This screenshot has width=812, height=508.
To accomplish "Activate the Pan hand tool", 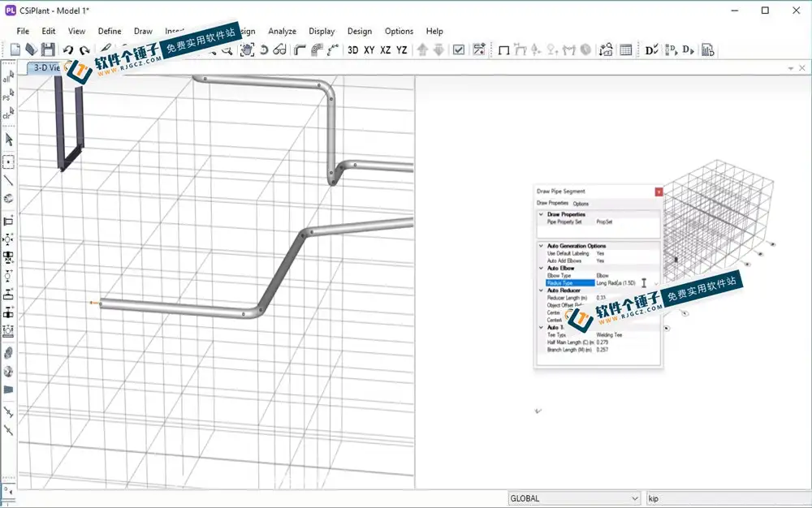I will [247, 50].
